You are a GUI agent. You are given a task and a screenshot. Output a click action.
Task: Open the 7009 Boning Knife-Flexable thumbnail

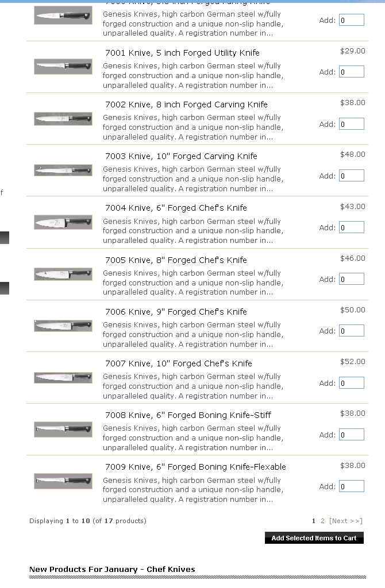tap(63, 481)
